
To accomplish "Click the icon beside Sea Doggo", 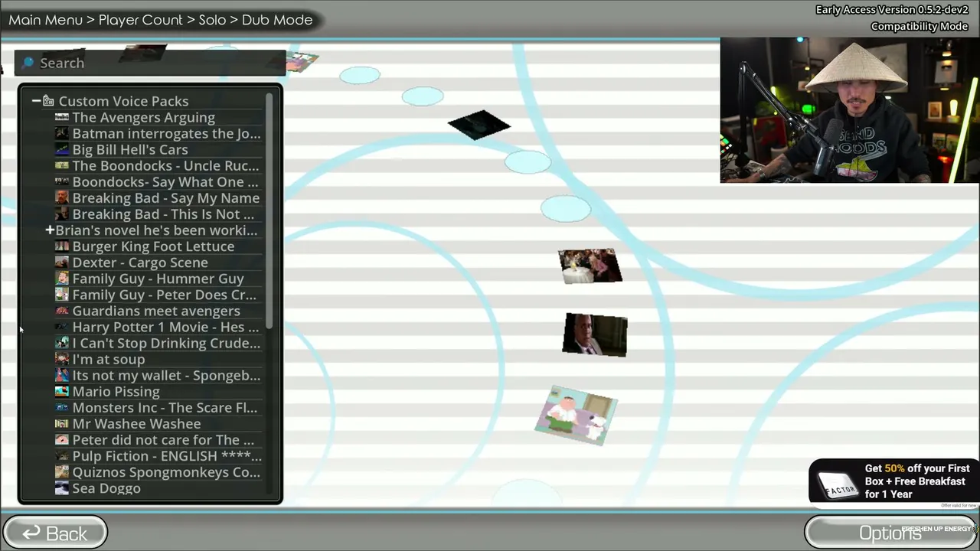I will pyautogui.click(x=62, y=487).
